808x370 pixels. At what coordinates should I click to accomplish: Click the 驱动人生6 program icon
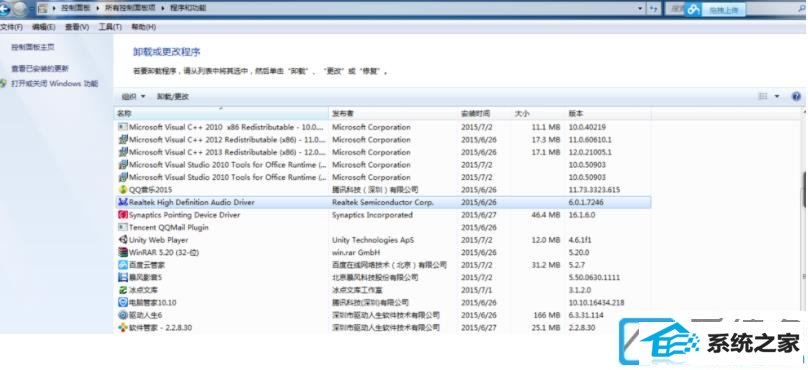pos(123,315)
